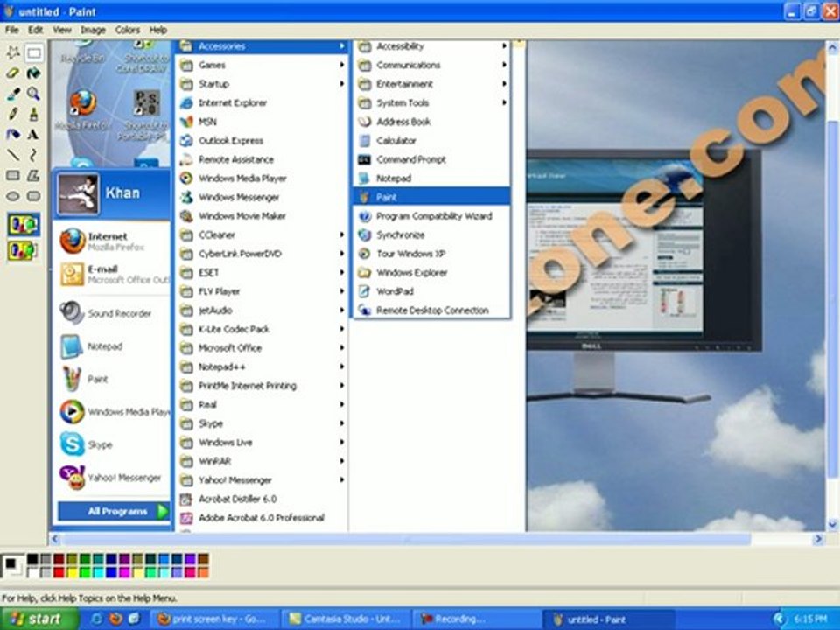
Task: Activate the Pencil tool
Action: pyautogui.click(x=13, y=114)
